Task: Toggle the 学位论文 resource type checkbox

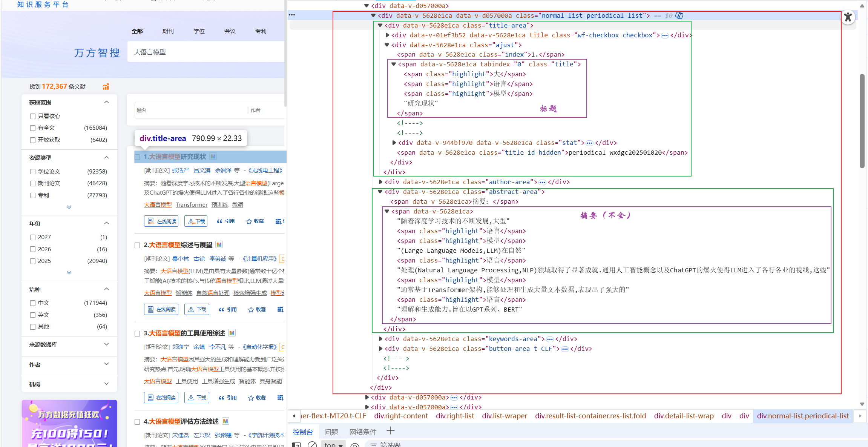Action: (33, 172)
